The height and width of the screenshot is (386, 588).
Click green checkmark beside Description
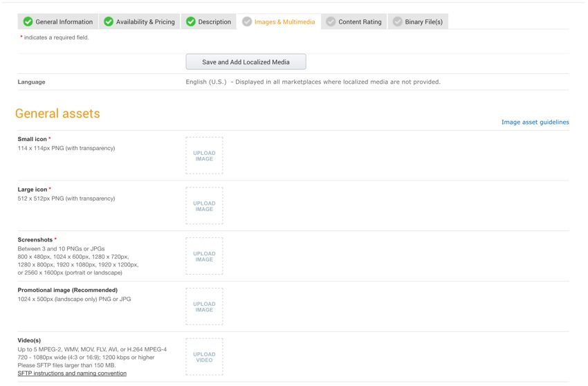tap(190, 21)
